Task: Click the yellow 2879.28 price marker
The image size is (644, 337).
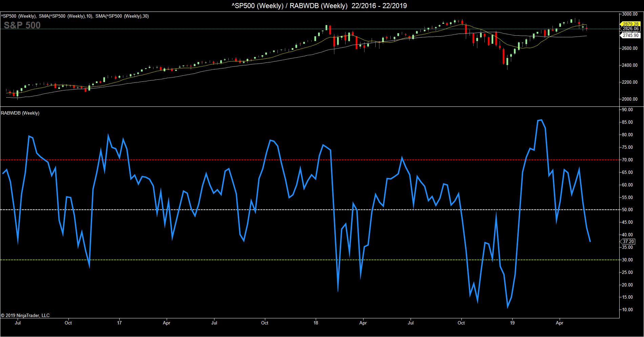Action: tap(630, 24)
